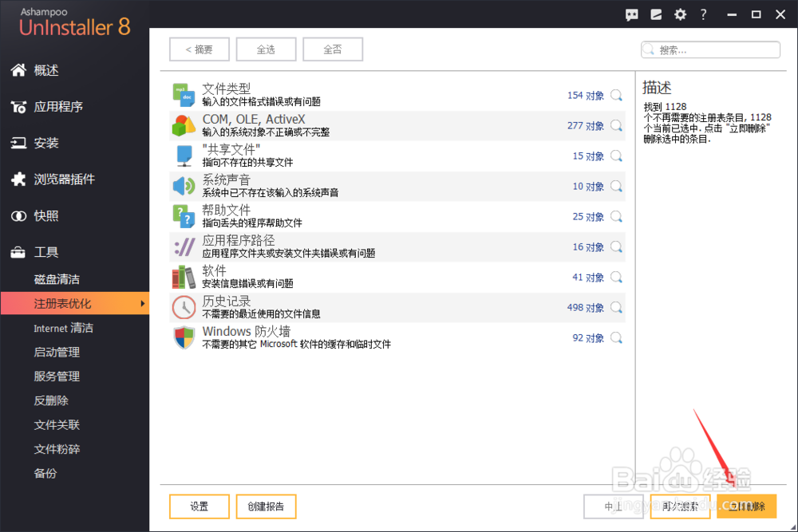Click the 系统声音 speaker icon

click(184, 186)
